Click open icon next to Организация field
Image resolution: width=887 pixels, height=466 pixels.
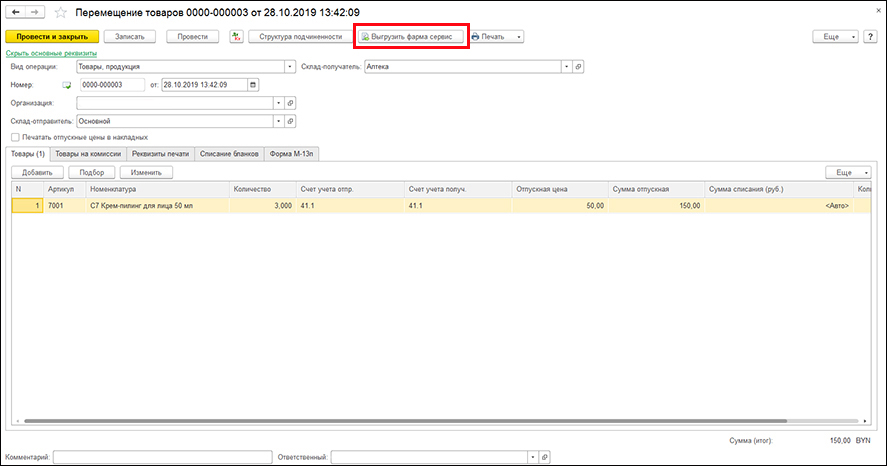291,103
